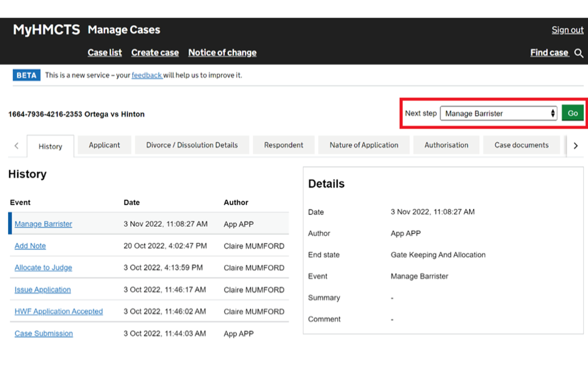Viewport: 588px width, 392px height.
Task: View the Case documents tab
Action: (521, 145)
